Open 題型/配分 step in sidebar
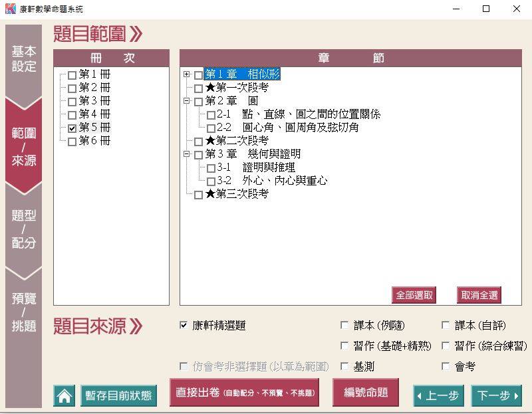Image resolution: width=532 pixels, height=414 pixels. 23,229
